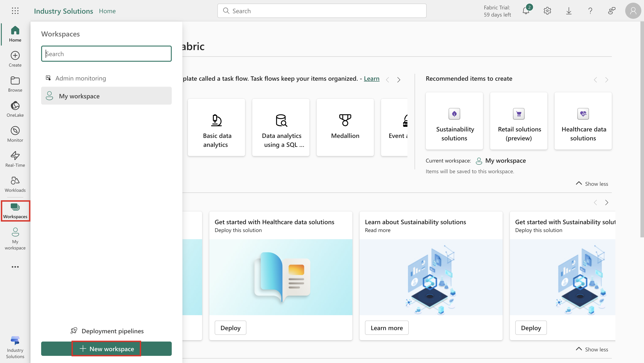Open OneLake from the sidebar
The image size is (644, 363).
point(15,109)
